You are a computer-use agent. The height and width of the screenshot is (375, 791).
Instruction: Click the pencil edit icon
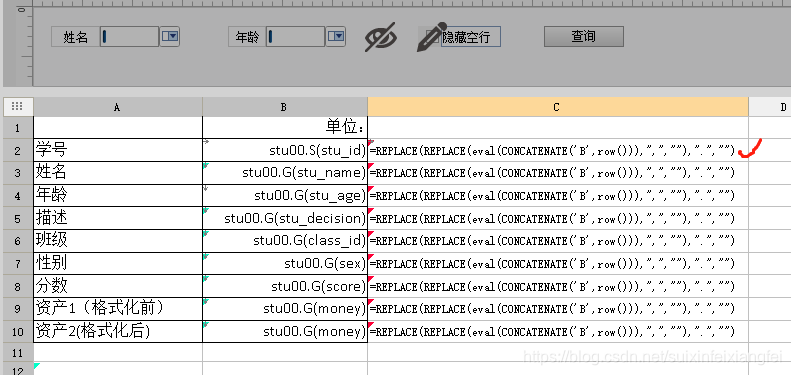pyautogui.click(x=432, y=36)
